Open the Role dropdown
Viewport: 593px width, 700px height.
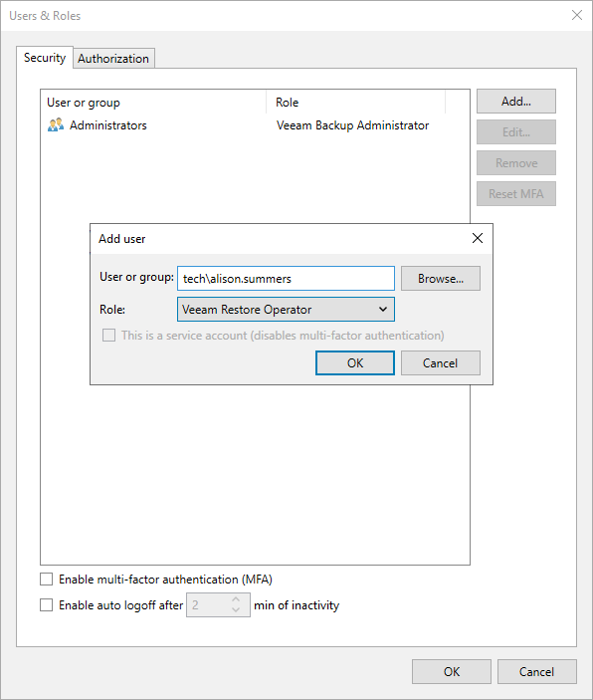tap(286, 310)
